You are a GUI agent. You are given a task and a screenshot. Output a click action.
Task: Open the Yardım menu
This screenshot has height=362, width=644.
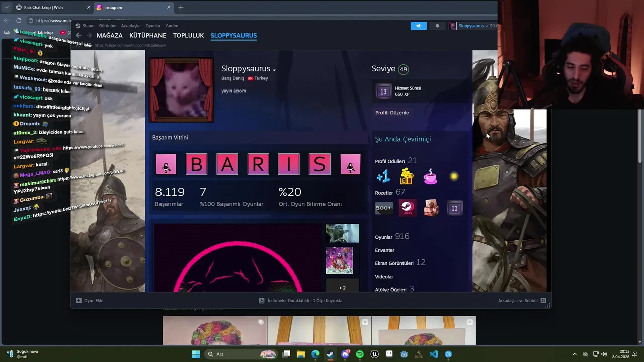click(172, 26)
